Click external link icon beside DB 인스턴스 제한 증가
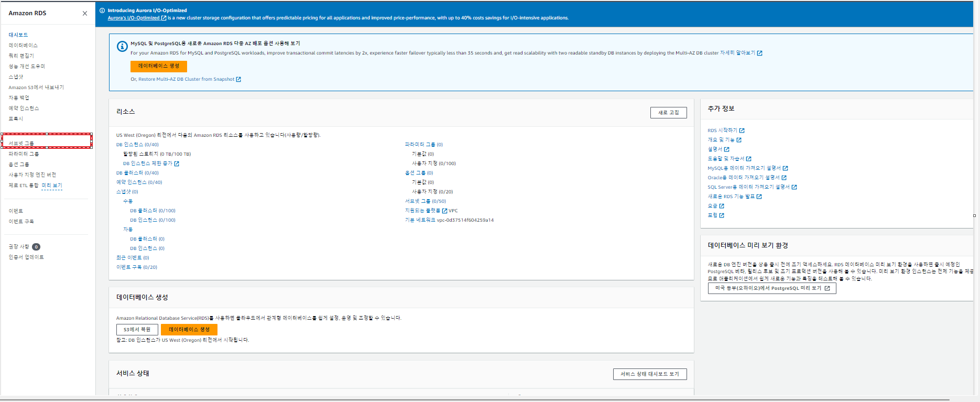 (x=177, y=164)
